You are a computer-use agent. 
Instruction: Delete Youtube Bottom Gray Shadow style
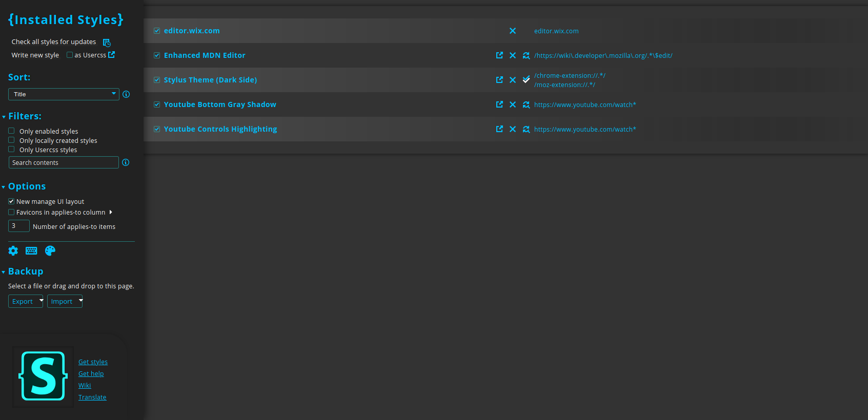click(x=513, y=104)
